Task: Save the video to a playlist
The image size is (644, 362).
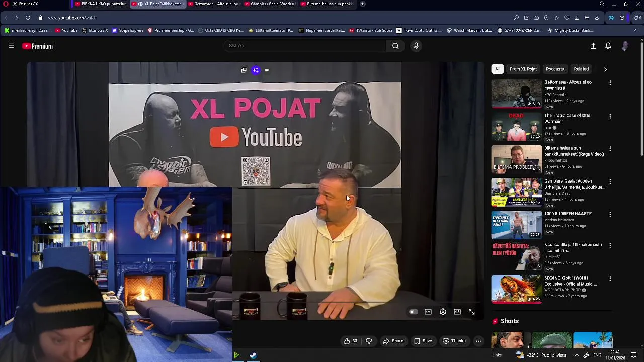Action: click(x=423, y=341)
